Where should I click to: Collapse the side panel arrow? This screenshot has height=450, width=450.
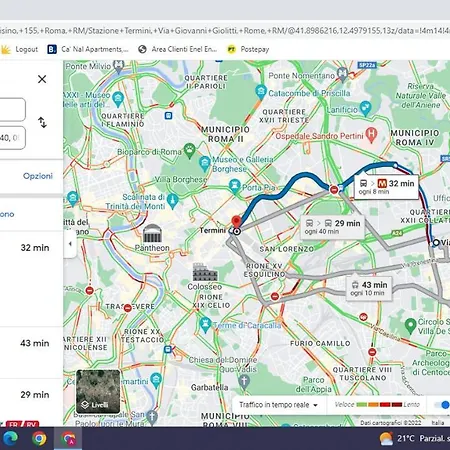pos(70,244)
